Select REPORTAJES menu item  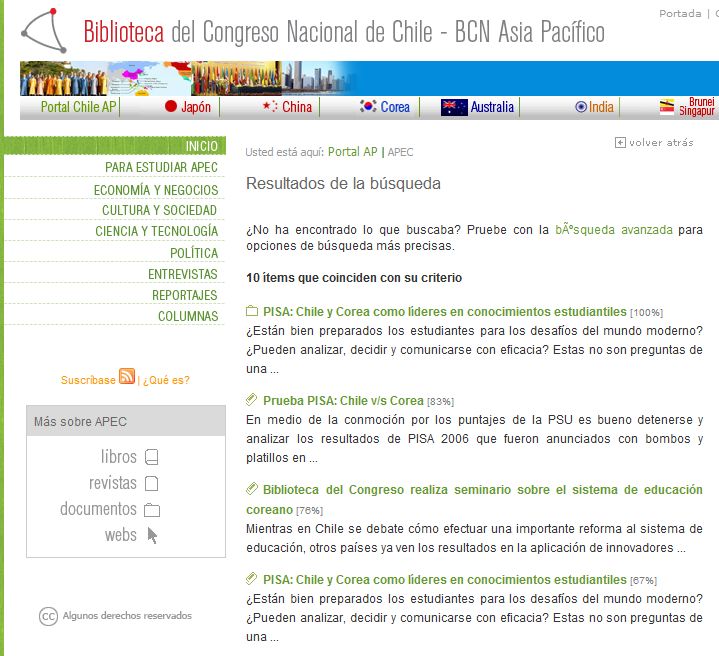click(x=185, y=295)
